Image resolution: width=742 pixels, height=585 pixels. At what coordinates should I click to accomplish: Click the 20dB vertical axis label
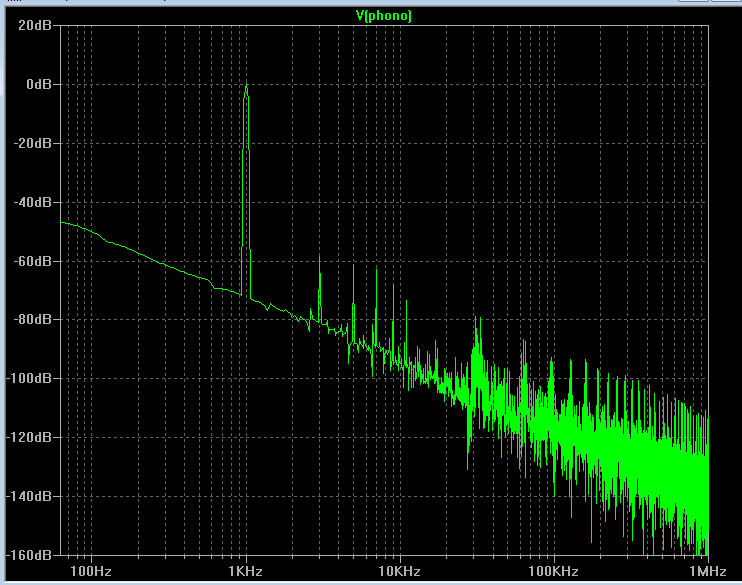coord(35,26)
